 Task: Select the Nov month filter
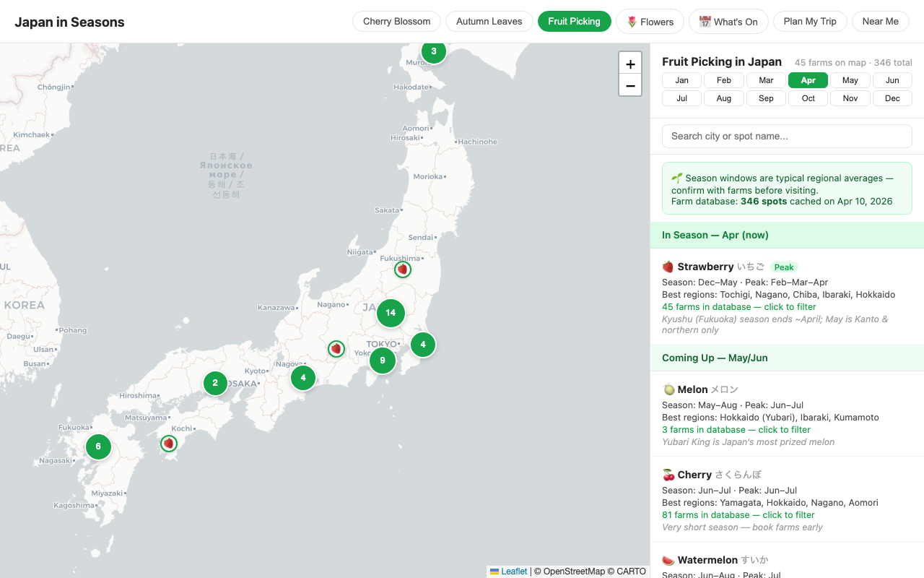[x=850, y=98]
